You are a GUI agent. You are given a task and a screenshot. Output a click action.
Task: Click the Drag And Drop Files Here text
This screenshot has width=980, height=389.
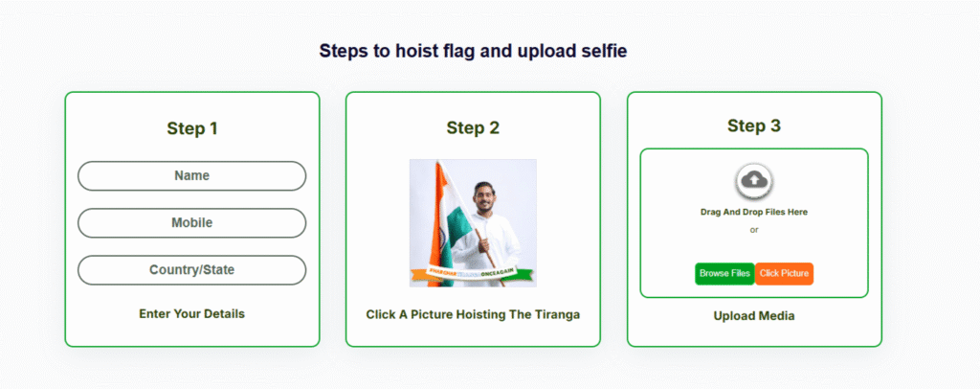754,212
